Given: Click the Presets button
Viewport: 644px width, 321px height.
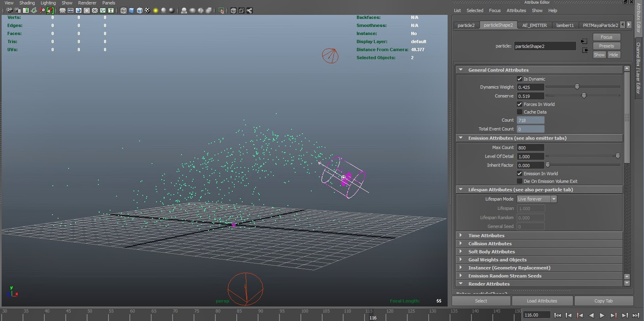Looking at the screenshot, I should coord(606,46).
